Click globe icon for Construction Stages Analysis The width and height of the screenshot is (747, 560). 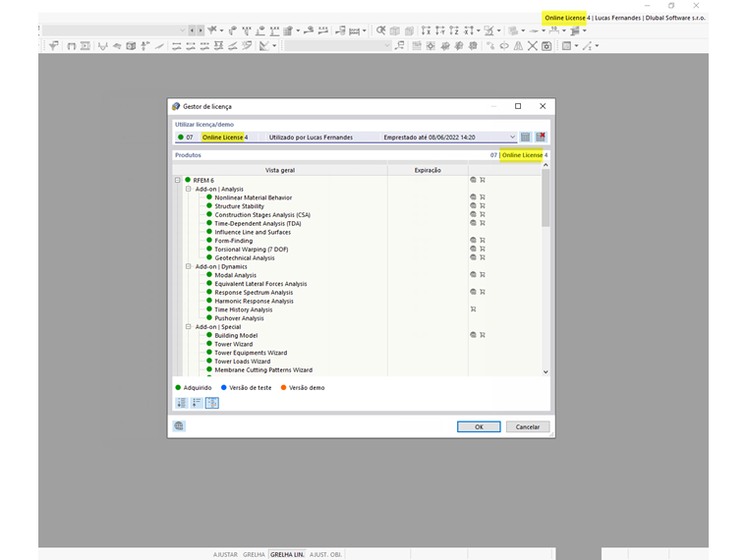point(473,214)
